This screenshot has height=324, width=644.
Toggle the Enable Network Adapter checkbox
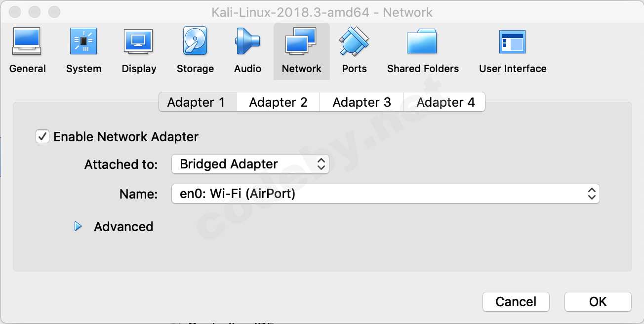42,137
